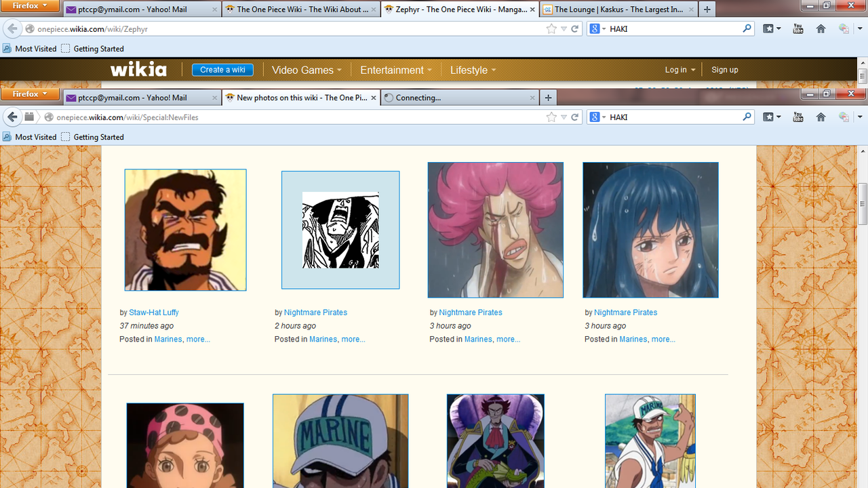Switch to The Lounge | Kaskus tab
The width and height of the screenshot is (868, 488).
(618, 9)
